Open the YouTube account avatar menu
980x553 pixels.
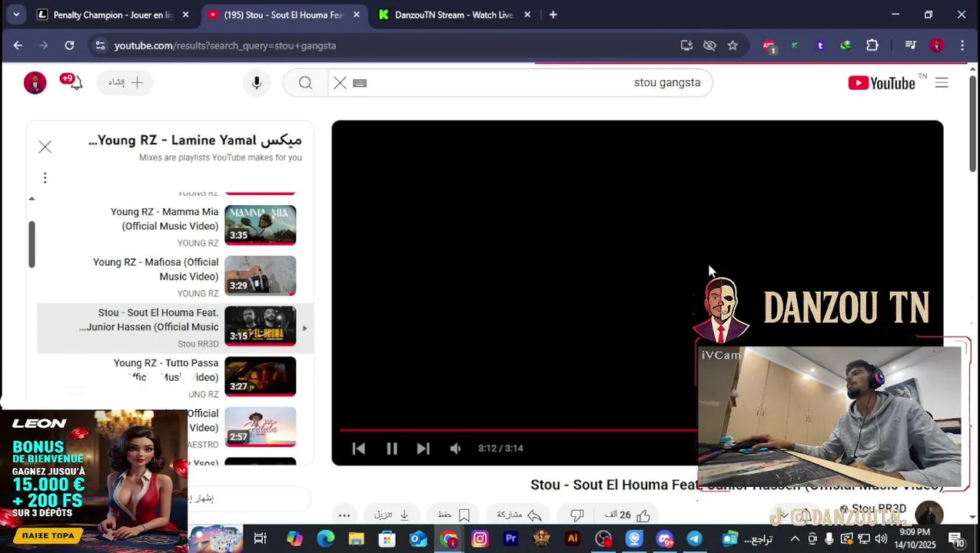tap(35, 82)
